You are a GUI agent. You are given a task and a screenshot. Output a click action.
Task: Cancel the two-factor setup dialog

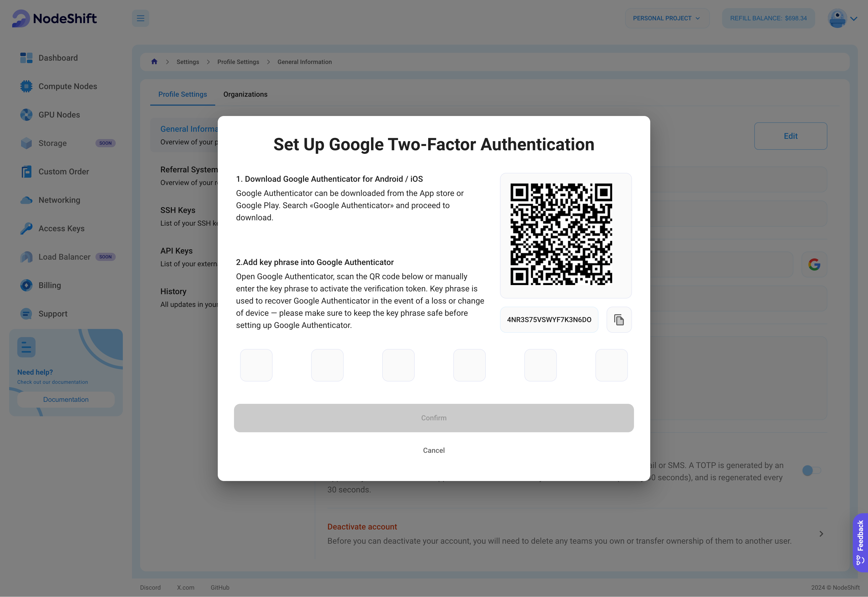coord(434,450)
